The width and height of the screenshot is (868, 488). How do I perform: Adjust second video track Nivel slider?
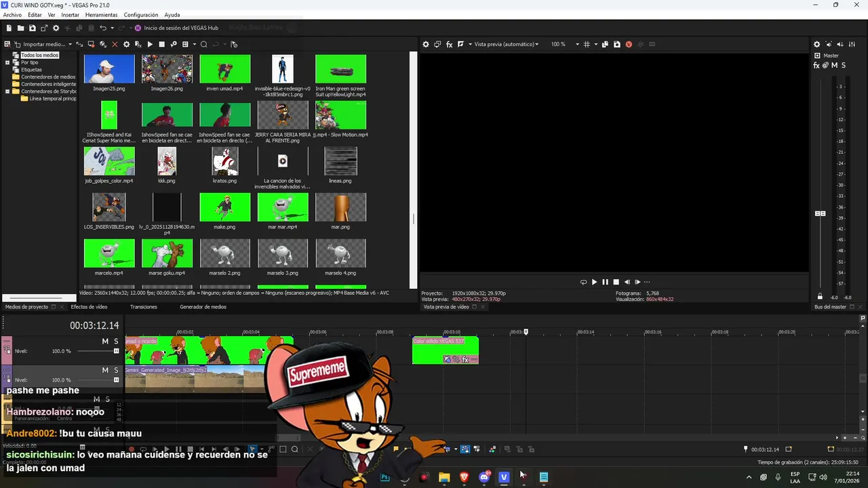click(116, 380)
